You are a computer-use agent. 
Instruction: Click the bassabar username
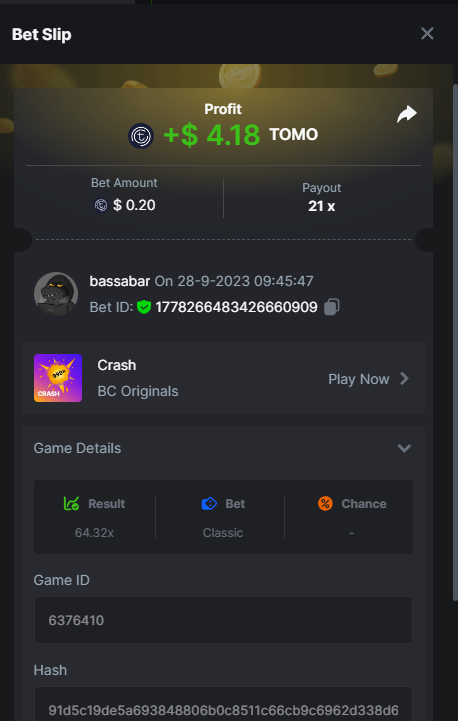point(120,280)
